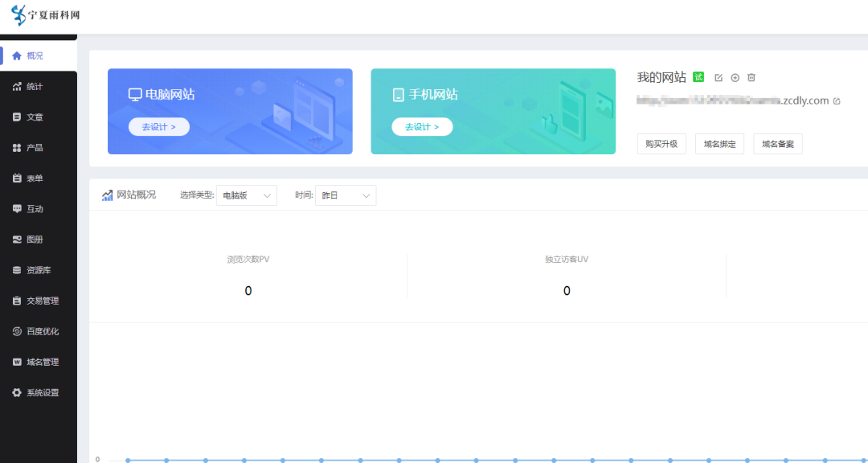Click the 独立访客UV label
This screenshot has height=463, width=868.
tap(567, 259)
